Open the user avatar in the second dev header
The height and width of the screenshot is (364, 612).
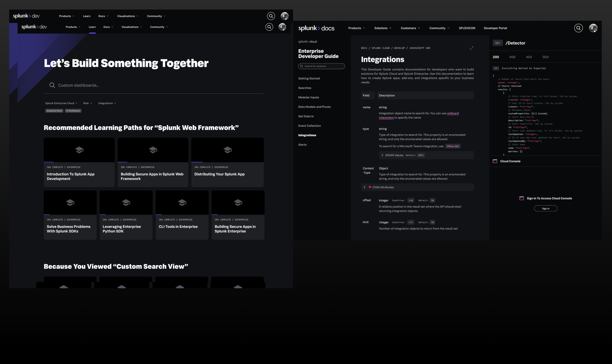coord(282,27)
